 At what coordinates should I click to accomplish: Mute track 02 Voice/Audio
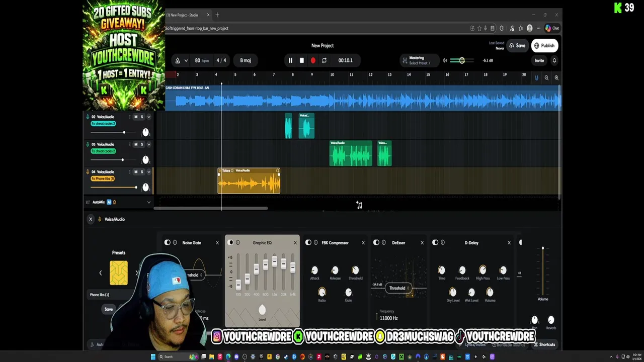[135, 117]
